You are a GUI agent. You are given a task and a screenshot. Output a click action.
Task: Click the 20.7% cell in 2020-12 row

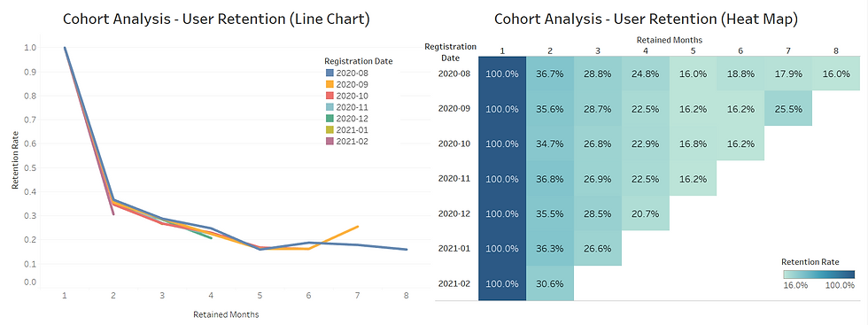(646, 213)
